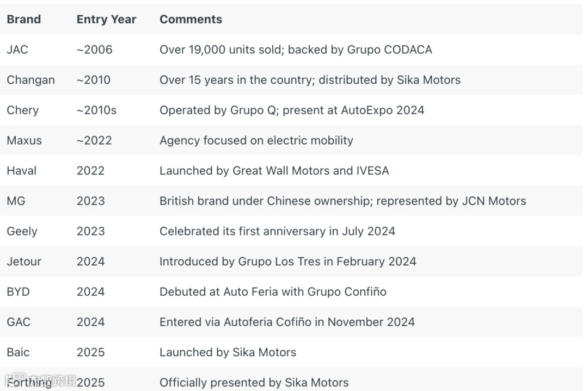
Task: Click the BYD Auto Feria comment
Action: click(x=273, y=292)
